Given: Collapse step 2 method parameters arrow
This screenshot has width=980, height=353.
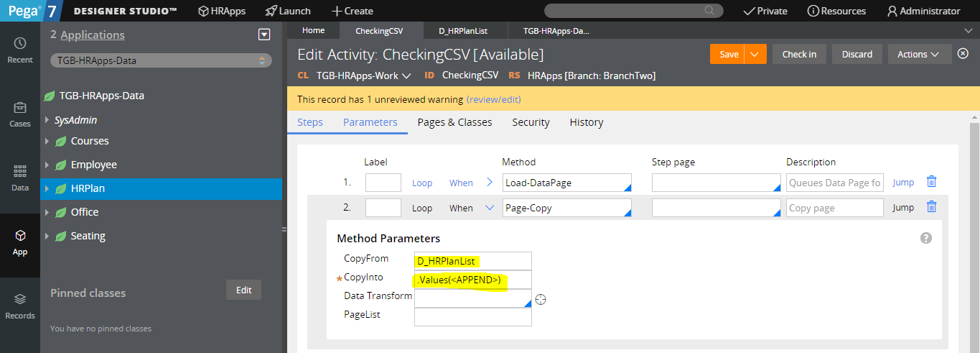Looking at the screenshot, I should pyautogui.click(x=490, y=208).
